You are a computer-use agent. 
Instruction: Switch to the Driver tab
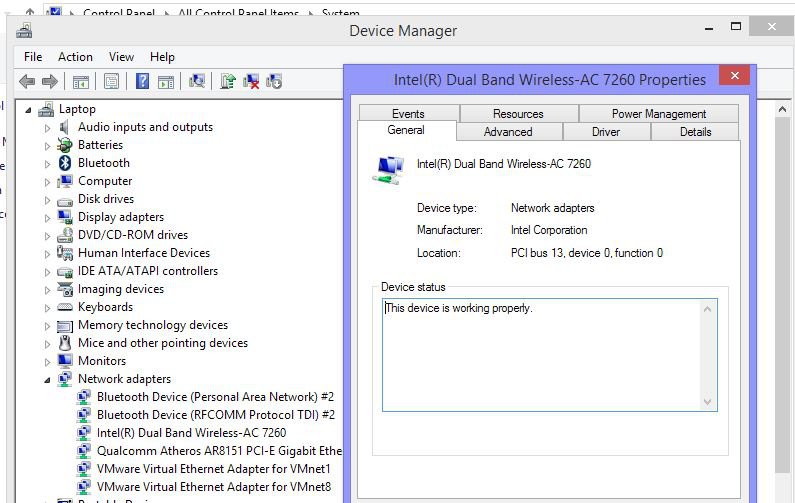[606, 132]
